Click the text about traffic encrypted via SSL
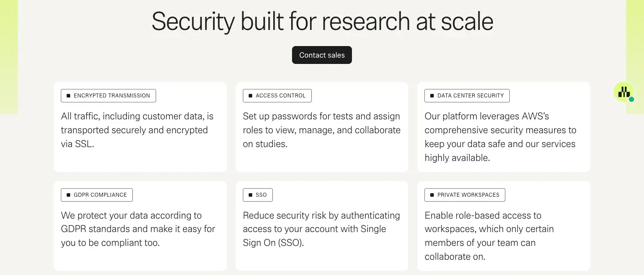The height and width of the screenshot is (275, 644). tap(137, 130)
